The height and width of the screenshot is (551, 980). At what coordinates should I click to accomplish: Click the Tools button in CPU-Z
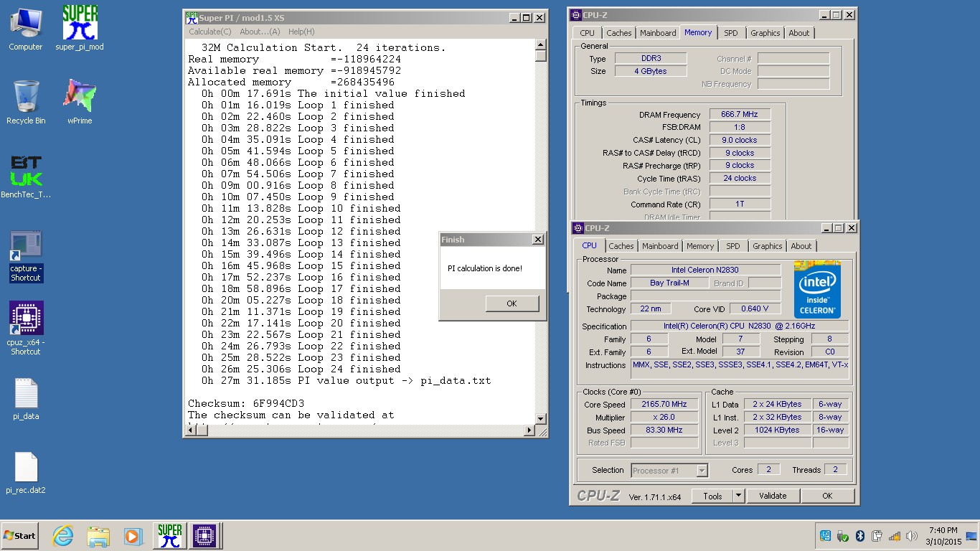pyautogui.click(x=712, y=496)
